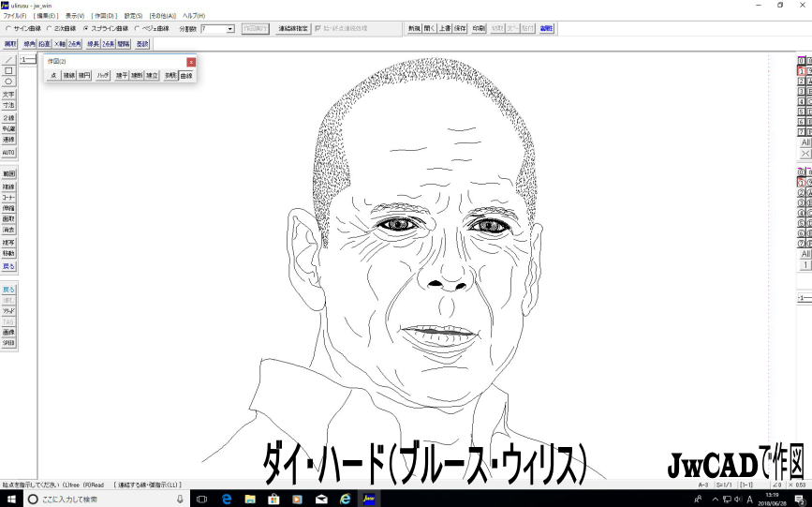Image resolution: width=812 pixels, height=507 pixels.
Task: Activate the 寸法 dimension tool
Action: pyautogui.click(x=8, y=105)
